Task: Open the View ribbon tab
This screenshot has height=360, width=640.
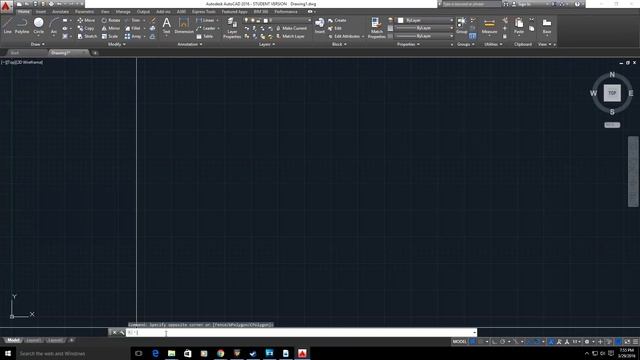Action: (x=105, y=11)
